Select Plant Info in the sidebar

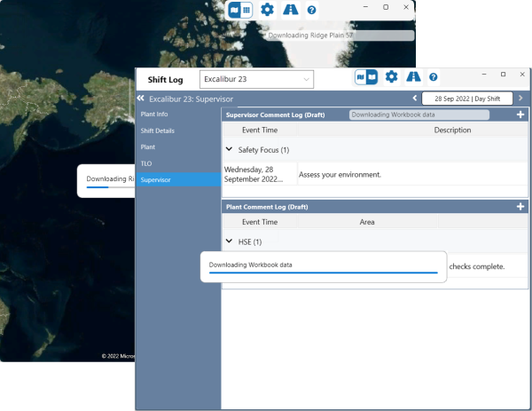(154, 115)
